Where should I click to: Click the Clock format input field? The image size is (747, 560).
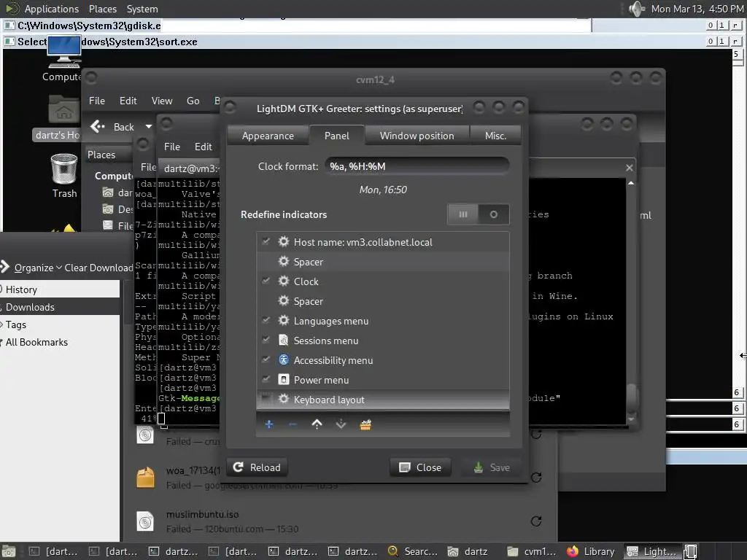(x=417, y=166)
